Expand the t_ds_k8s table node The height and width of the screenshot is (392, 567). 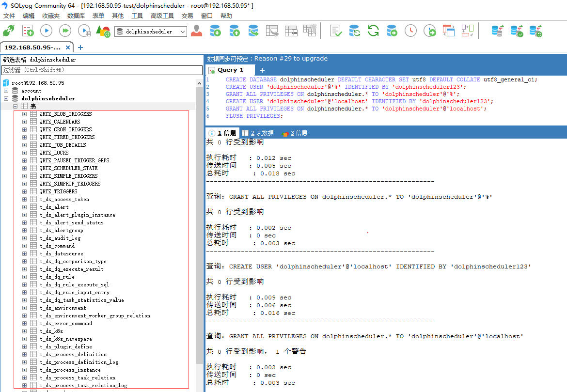click(x=24, y=331)
